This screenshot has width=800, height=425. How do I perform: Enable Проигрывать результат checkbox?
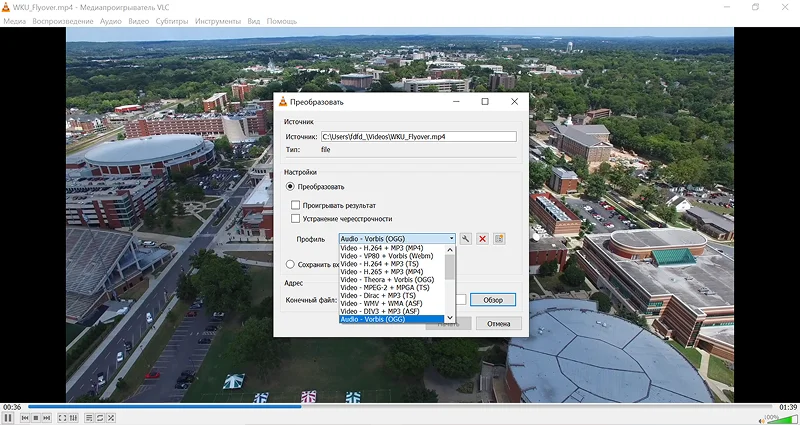pyautogui.click(x=295, y=205)
